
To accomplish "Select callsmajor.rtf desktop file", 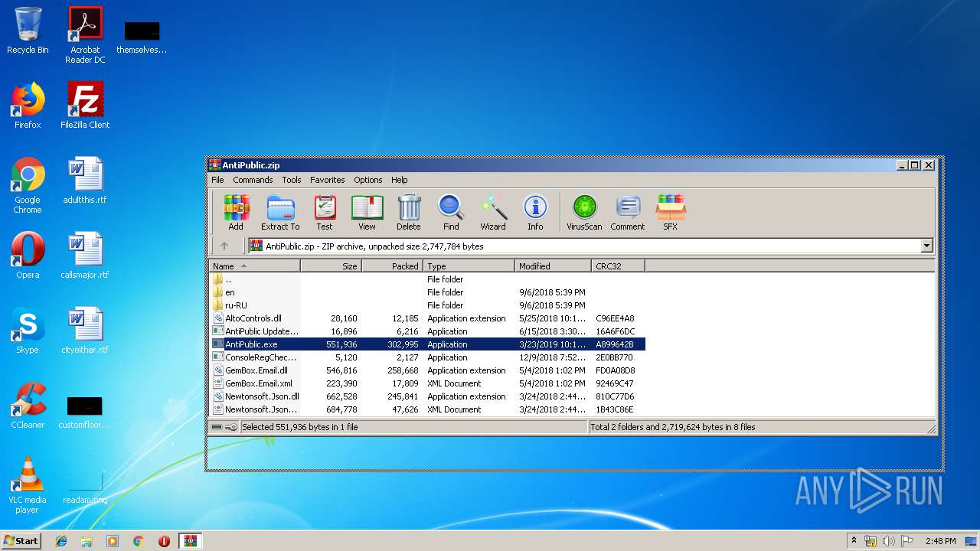I will 85,256.
